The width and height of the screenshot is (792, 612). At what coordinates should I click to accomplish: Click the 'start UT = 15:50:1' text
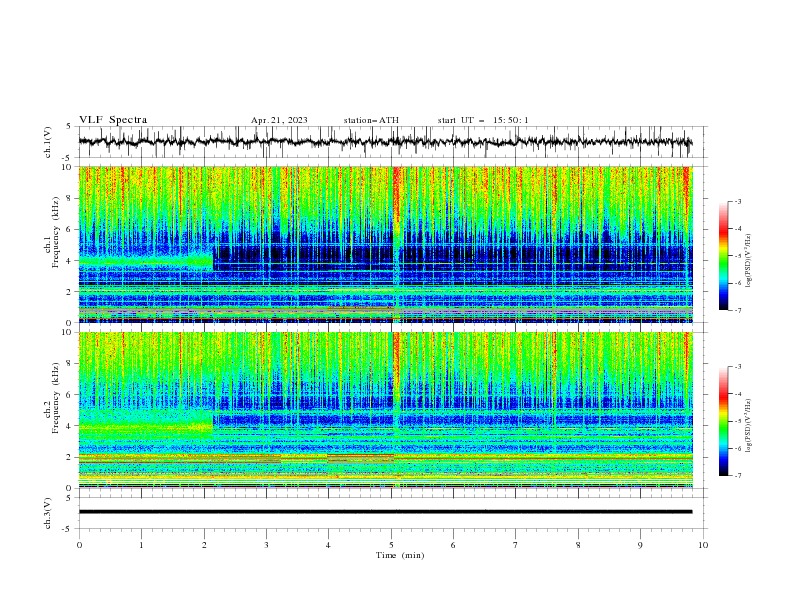point(483,120)
